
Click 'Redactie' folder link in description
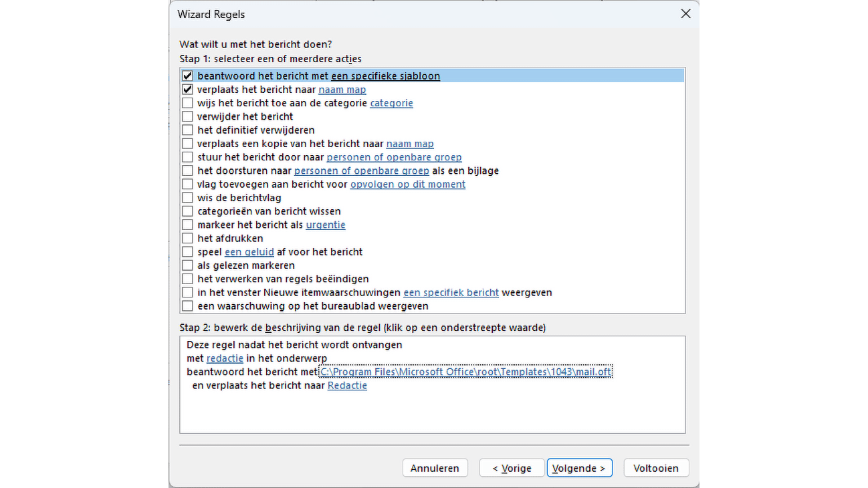347,386
